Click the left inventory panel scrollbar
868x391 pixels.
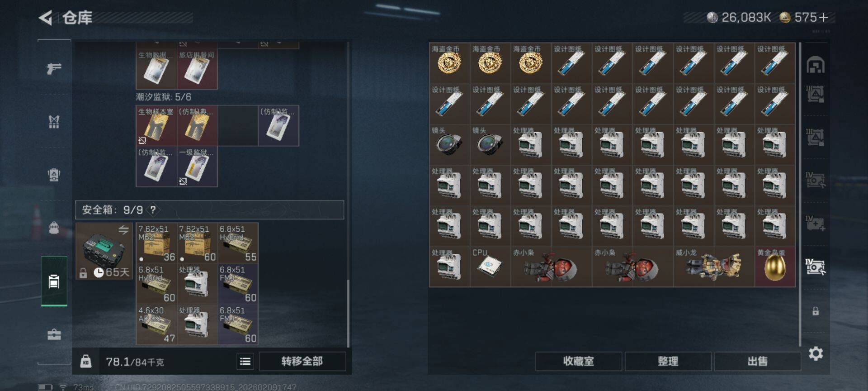pos(348,313)
